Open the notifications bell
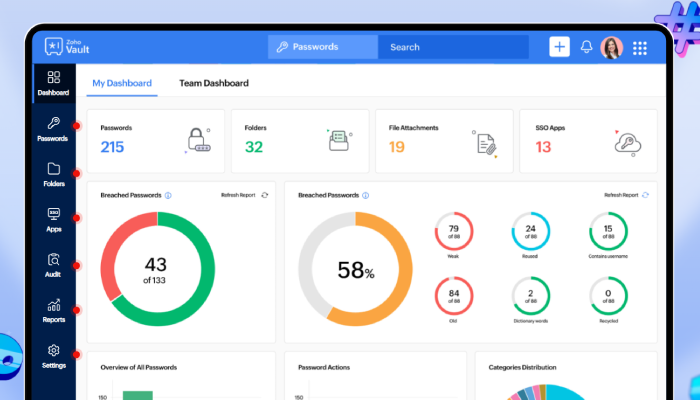 point(586,47)
